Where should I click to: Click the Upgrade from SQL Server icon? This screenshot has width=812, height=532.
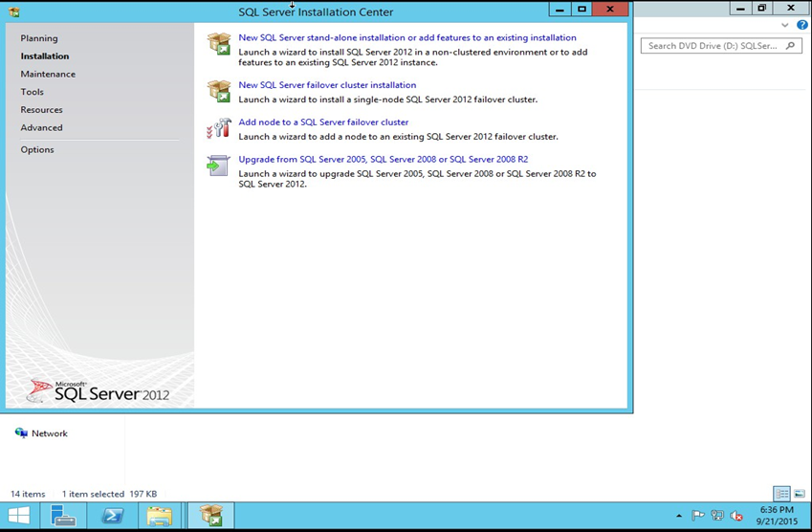(219, 166)
